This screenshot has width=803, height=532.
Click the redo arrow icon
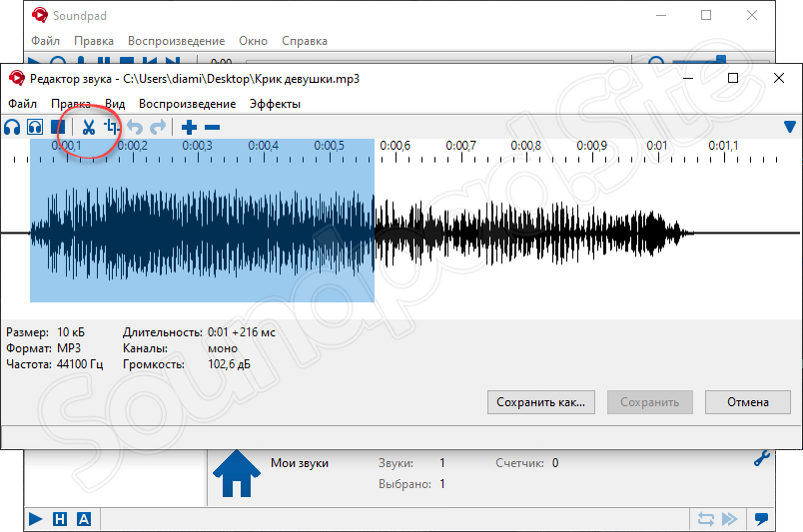pyautogui.click(x=157, y=127)
